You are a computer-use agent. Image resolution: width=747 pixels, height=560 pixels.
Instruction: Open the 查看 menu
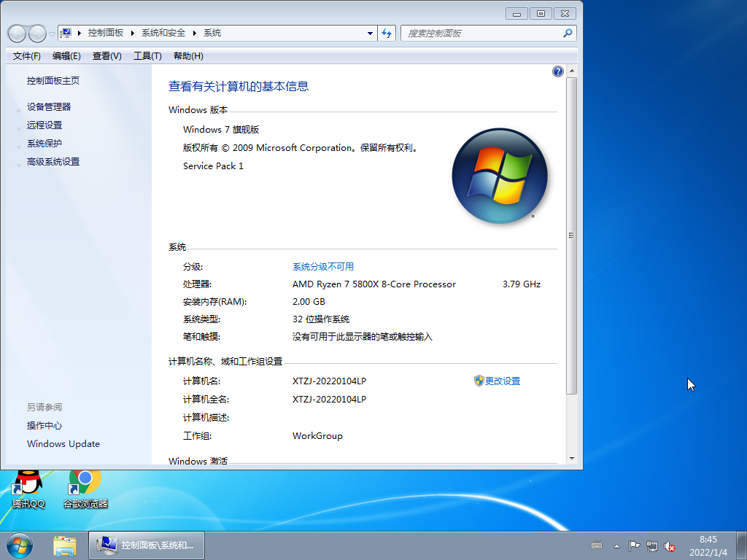(x=106, y=55)
